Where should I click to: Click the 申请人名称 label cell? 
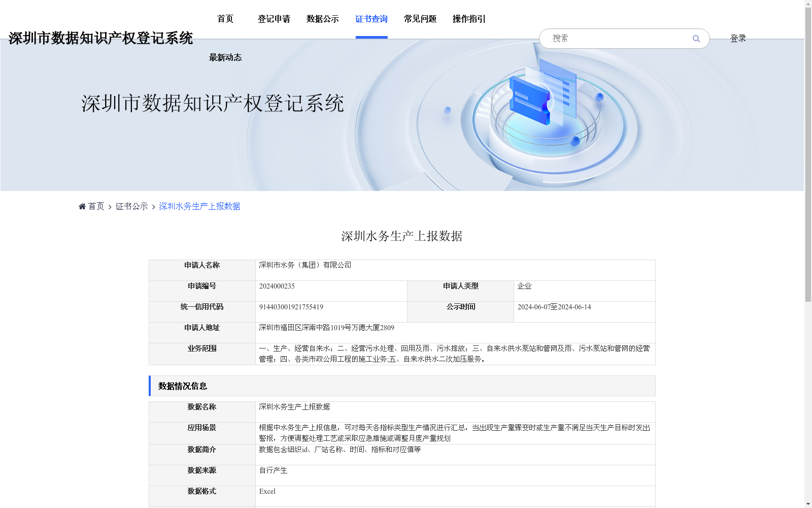[x=202, y=270]
